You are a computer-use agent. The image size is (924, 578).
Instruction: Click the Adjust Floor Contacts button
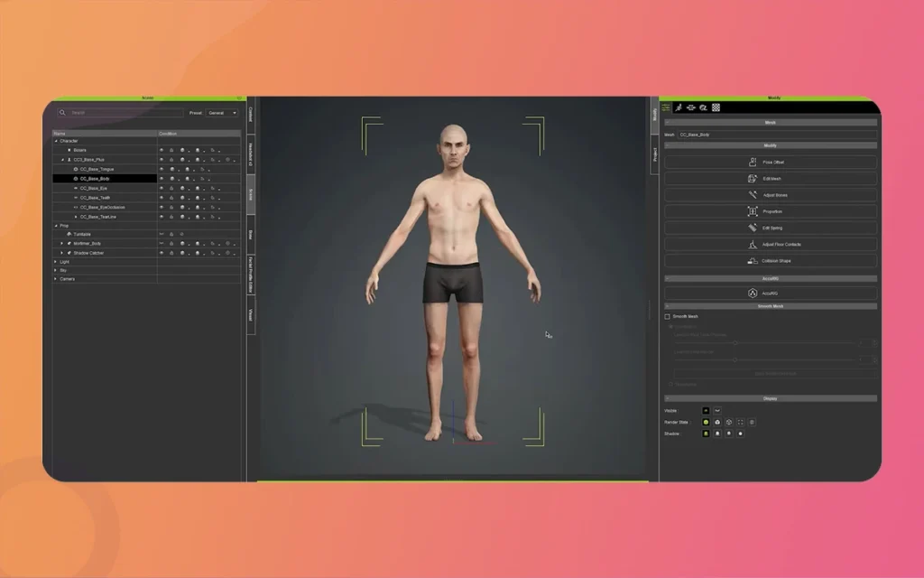tap(771, 245)
